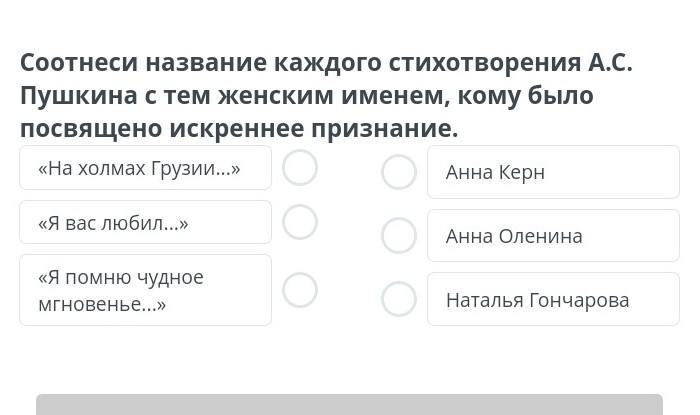Viewport: 700px width, 415px height.
Task: Select the connector circle beside «На холмах Грузии…»
Action: [x=300, y=168]
